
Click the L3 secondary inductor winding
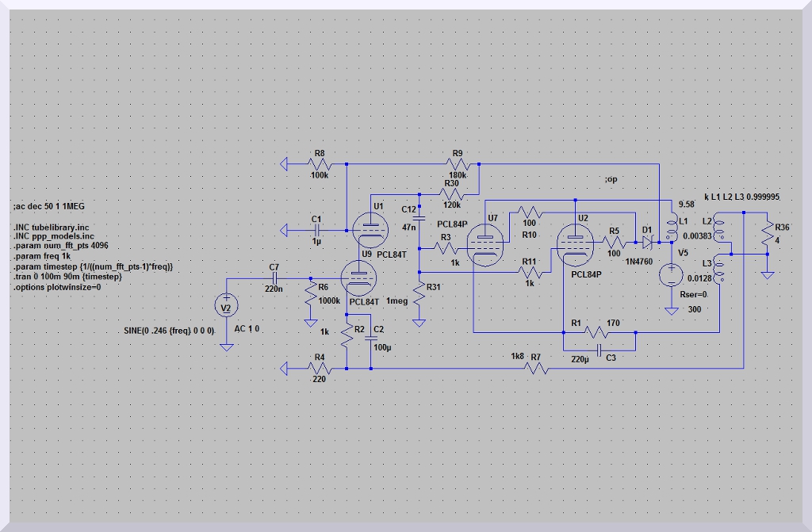pos(720,271)
